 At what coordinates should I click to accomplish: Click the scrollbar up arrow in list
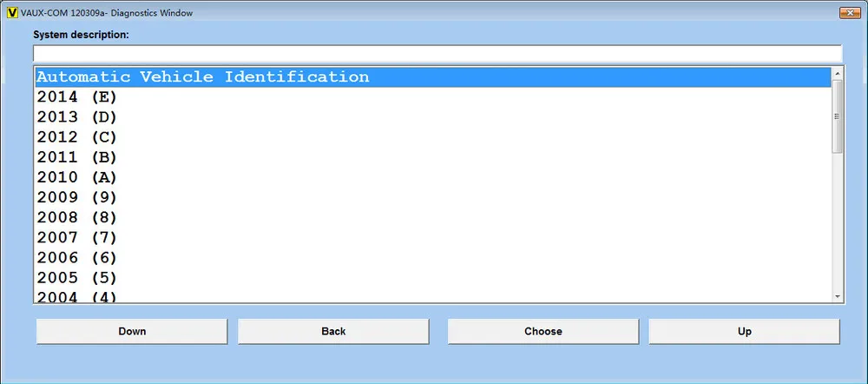837,74
